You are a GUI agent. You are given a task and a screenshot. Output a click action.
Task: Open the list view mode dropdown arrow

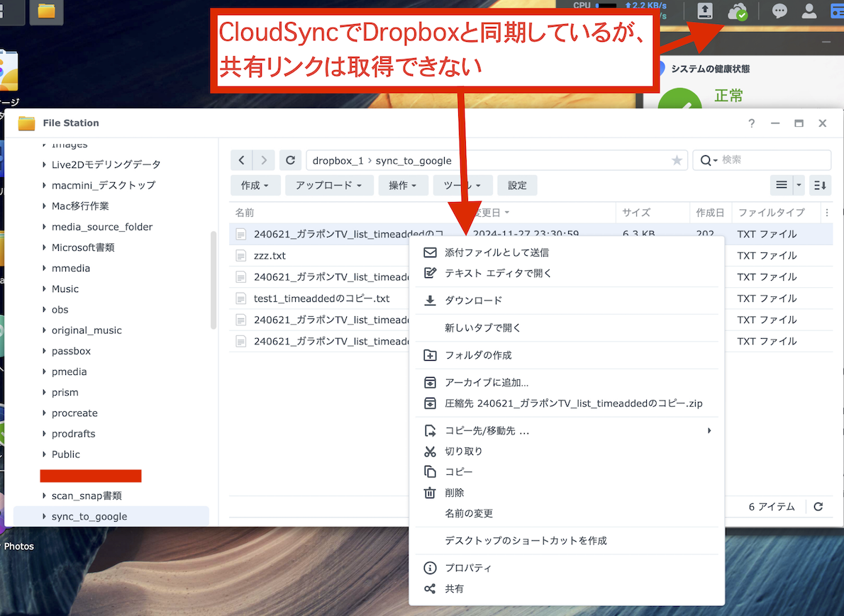click(799, 185)
